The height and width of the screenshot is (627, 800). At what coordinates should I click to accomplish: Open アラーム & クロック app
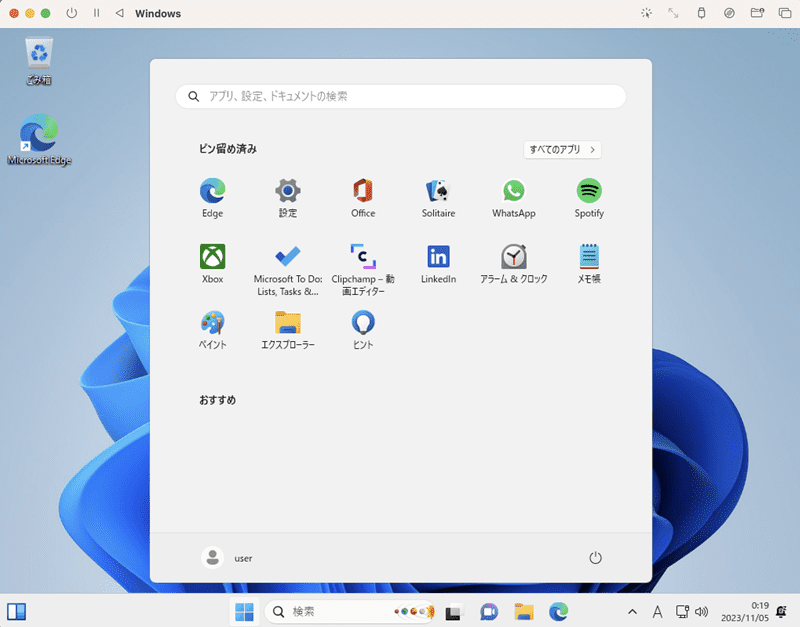pos(514,264)
